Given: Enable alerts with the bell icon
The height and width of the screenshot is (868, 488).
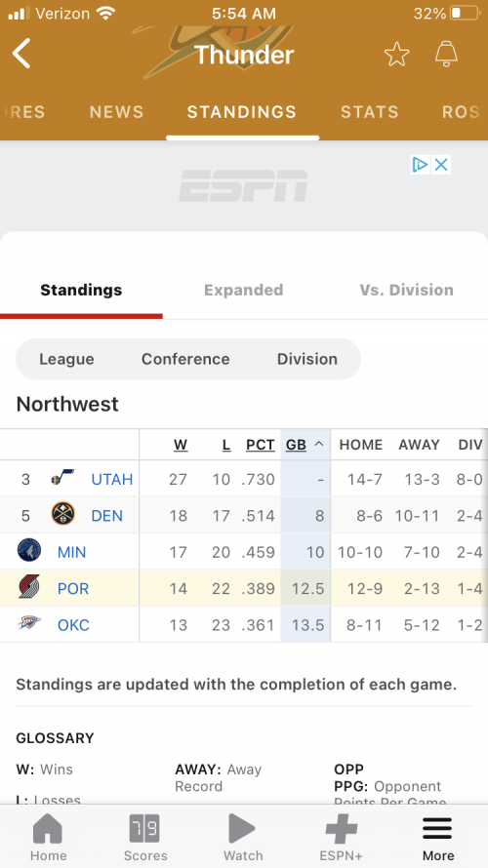Looking at the screenshot, I should pos(446,54).
